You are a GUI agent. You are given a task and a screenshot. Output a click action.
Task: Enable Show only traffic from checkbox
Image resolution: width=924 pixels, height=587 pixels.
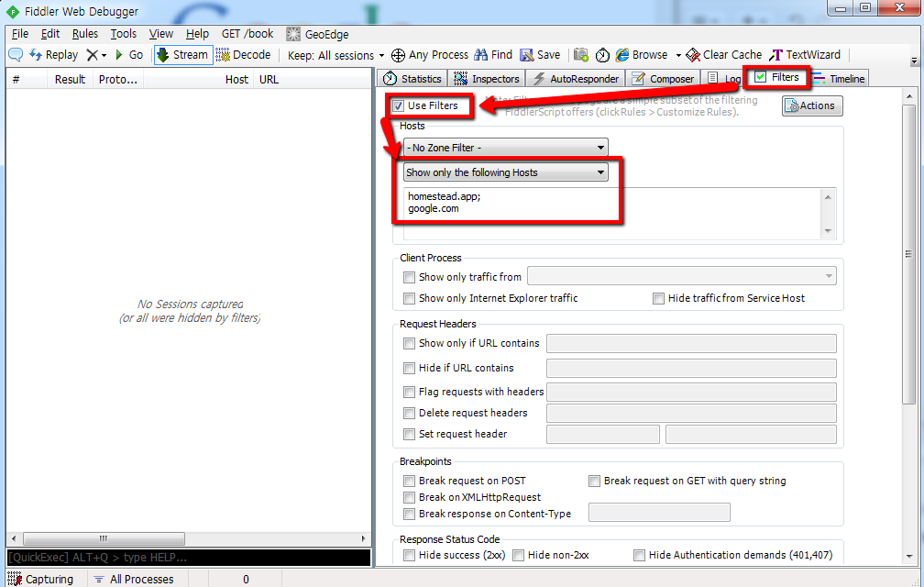click(409, 277)
